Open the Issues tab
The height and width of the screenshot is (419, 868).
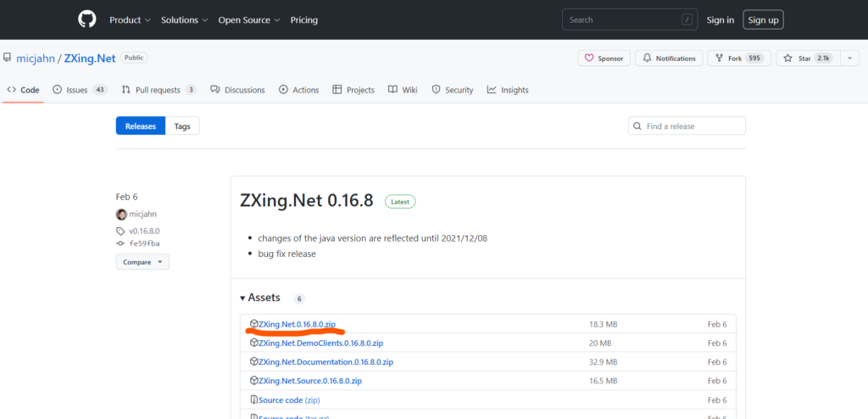click(x=80, y=90)
